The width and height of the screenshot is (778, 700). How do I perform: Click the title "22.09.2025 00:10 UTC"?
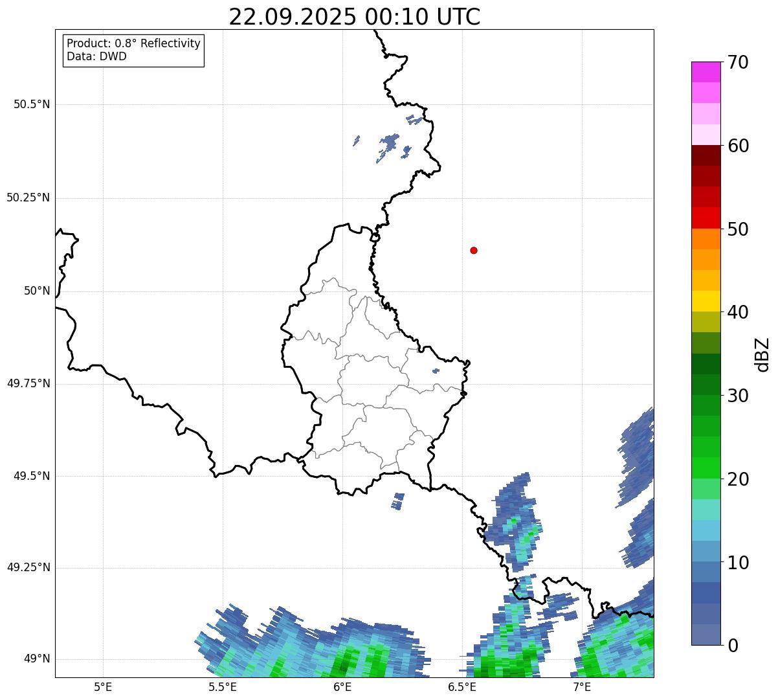(x=355, y=16)
